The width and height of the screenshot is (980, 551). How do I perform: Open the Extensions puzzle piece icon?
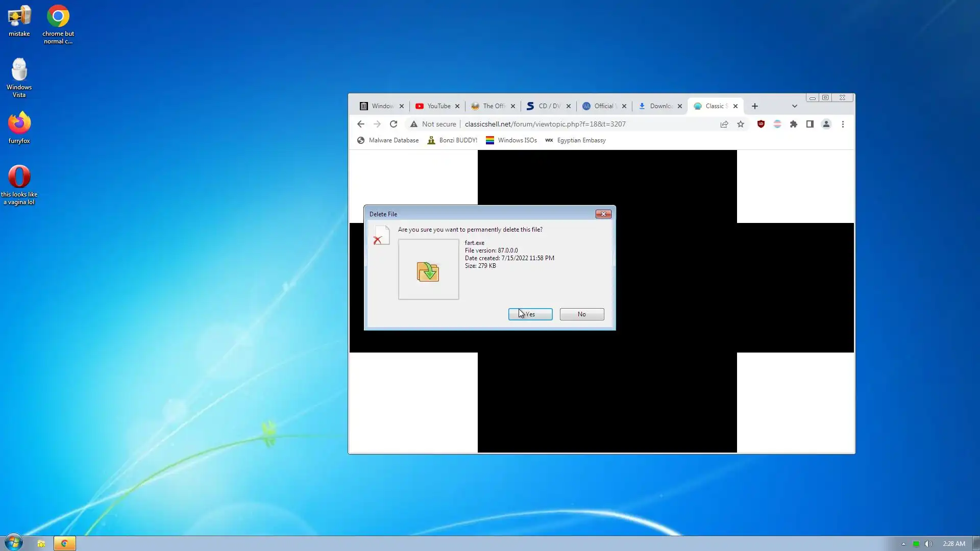click(793, 124)
